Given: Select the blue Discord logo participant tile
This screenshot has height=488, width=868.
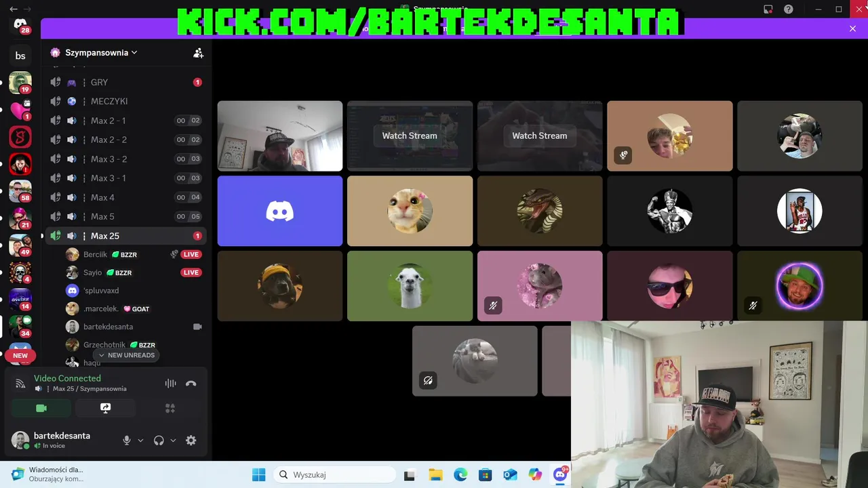Looking at the screenshot, I should click(280, 211).
